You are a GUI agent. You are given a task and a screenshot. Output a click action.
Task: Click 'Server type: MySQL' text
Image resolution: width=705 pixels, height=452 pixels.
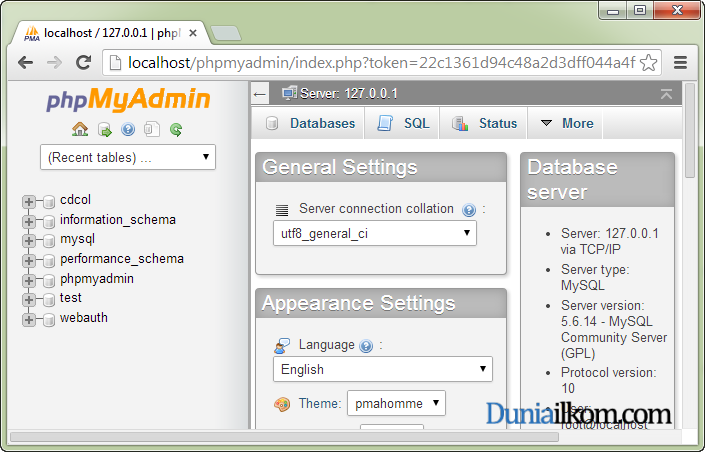tap(594, 277)
